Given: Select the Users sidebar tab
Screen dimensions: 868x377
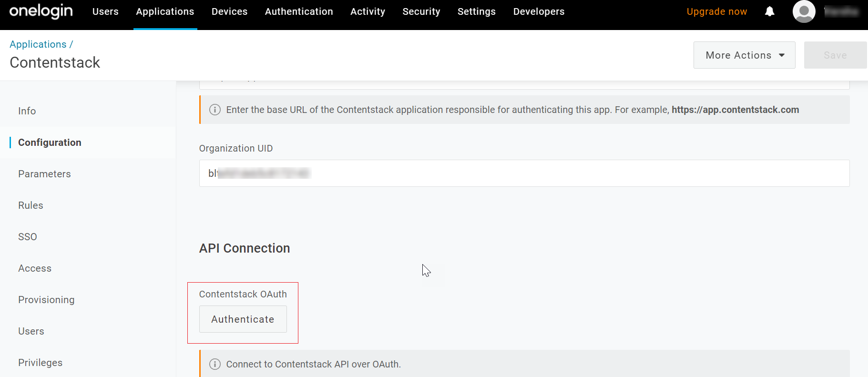Looking at the screenshot, I should coord(31,331).
